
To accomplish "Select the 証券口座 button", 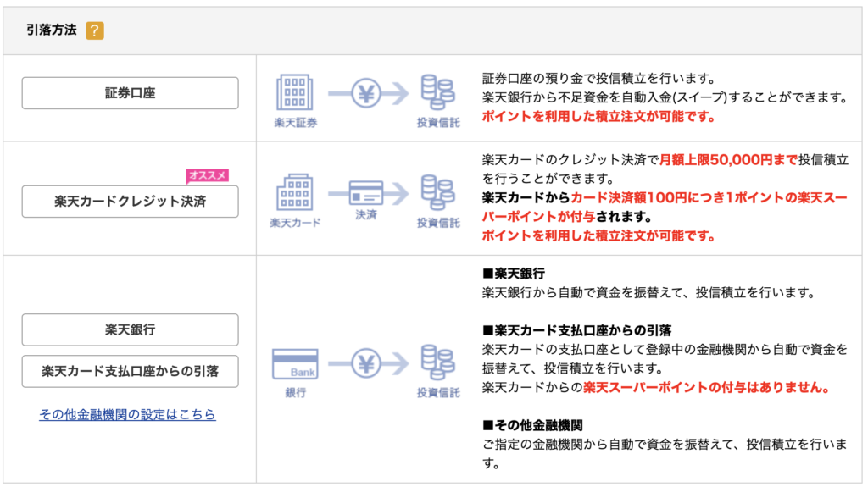I will (x=130, y=93).
